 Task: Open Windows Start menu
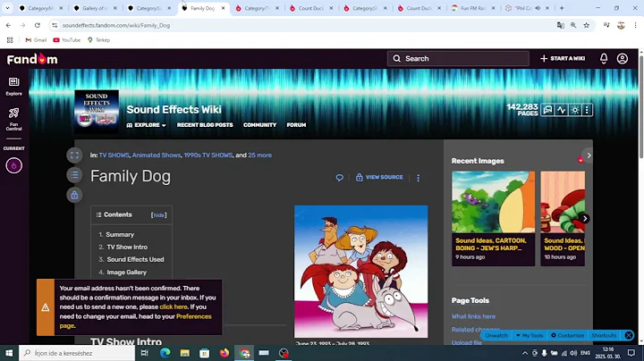9,353
